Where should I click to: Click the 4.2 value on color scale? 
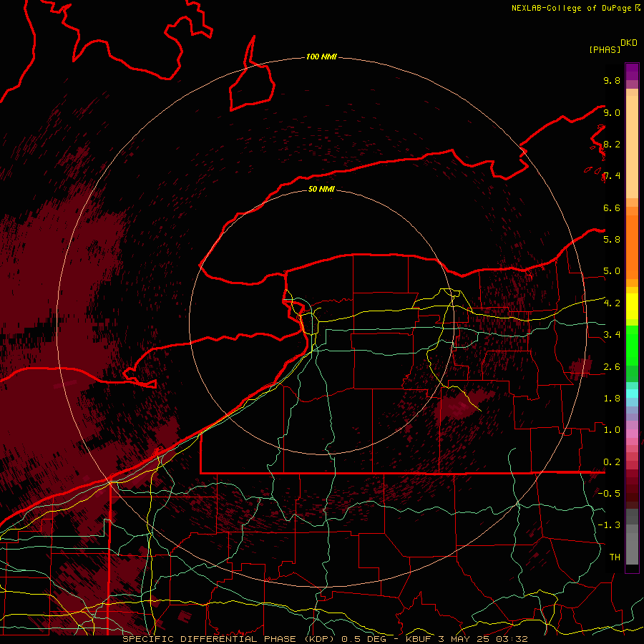point(612,303)
